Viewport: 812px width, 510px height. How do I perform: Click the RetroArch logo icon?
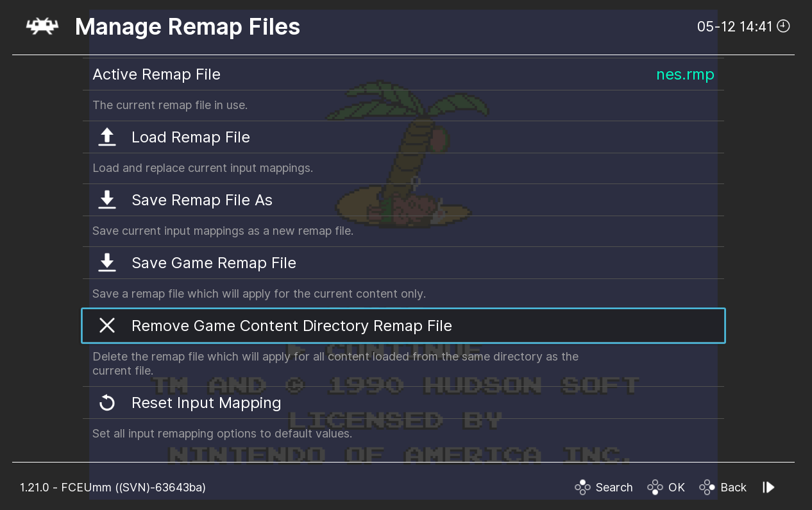tap(42, 27)
